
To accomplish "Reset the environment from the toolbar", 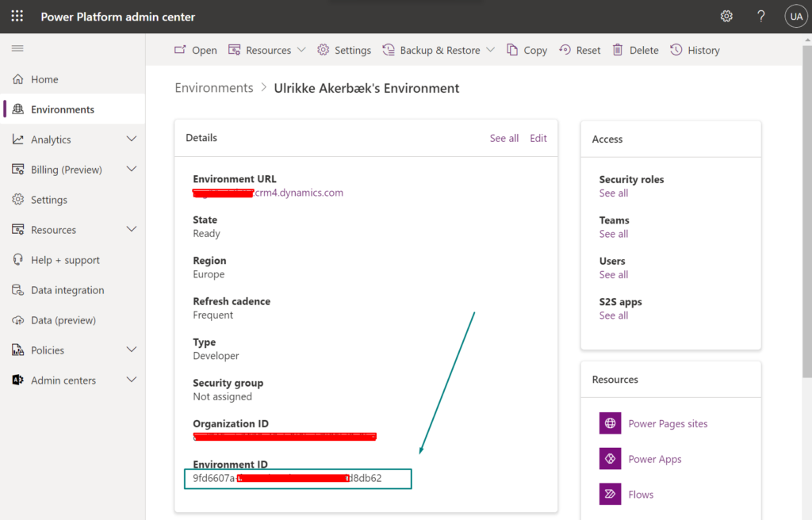I will pos(580,50).
